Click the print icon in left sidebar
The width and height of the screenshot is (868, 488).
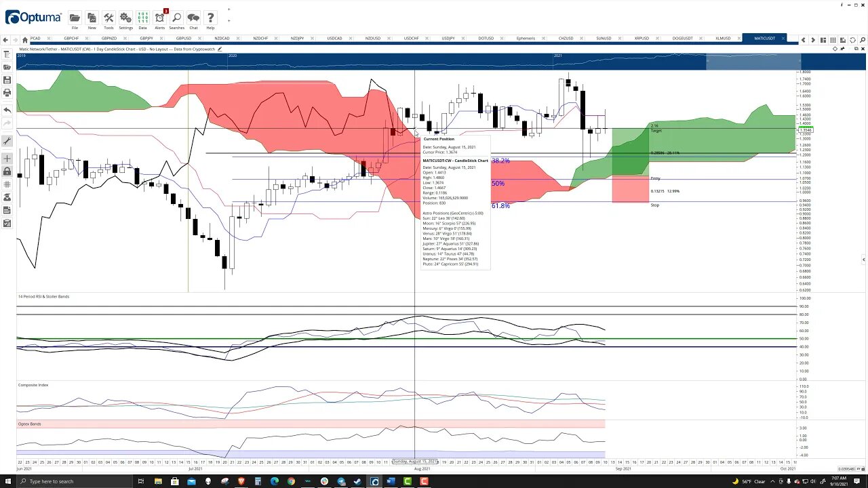pyautogui.click(x=7, y=92)
